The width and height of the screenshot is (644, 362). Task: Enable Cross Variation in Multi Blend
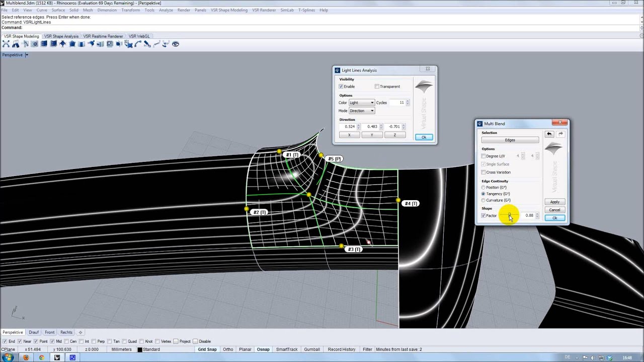coord(484,172)
